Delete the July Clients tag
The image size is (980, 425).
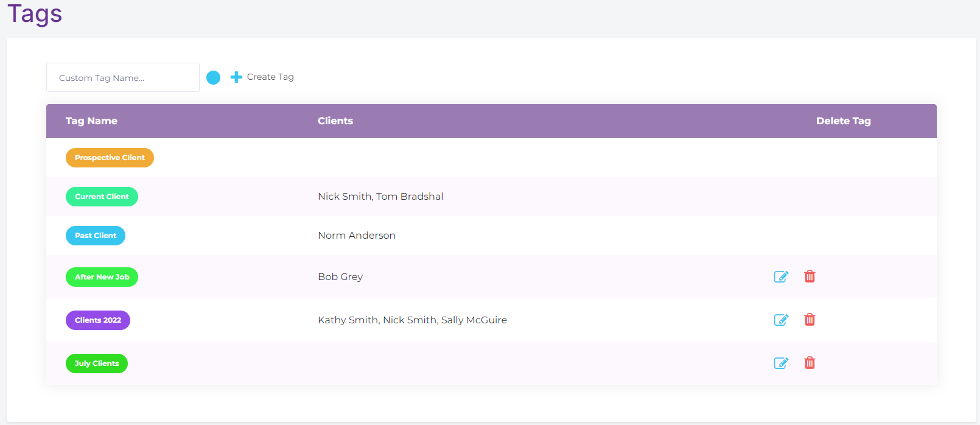coord(810,363)
